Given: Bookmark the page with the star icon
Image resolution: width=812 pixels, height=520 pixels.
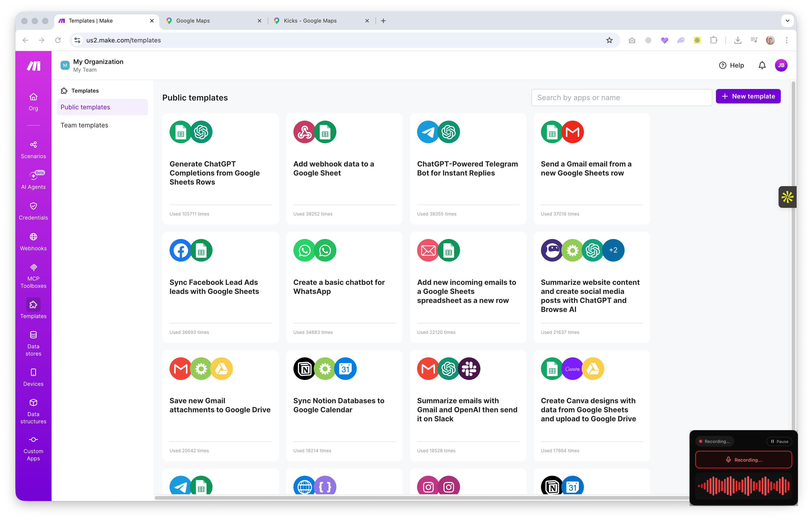Looking at the screenshot, I should pyautogui.click(x=609, y=40).
